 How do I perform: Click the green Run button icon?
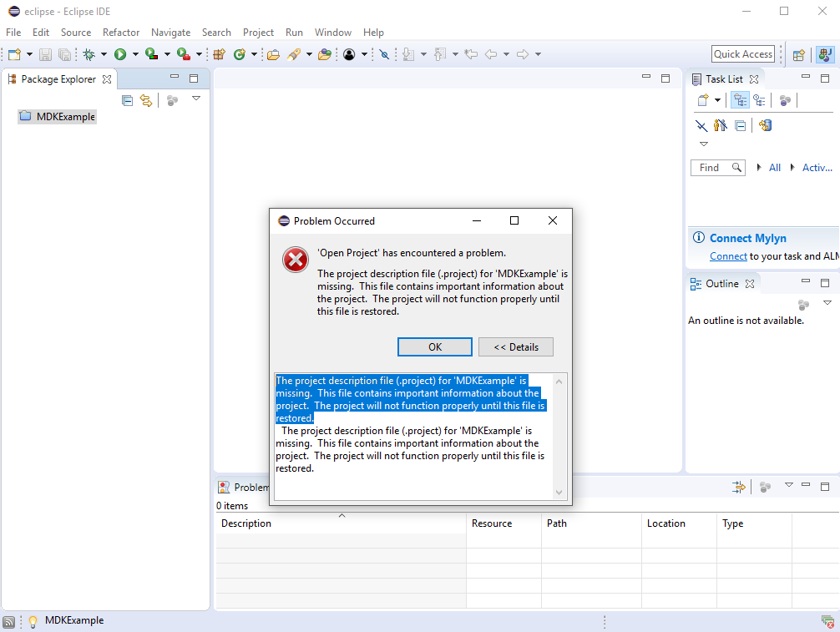[120, 54]
